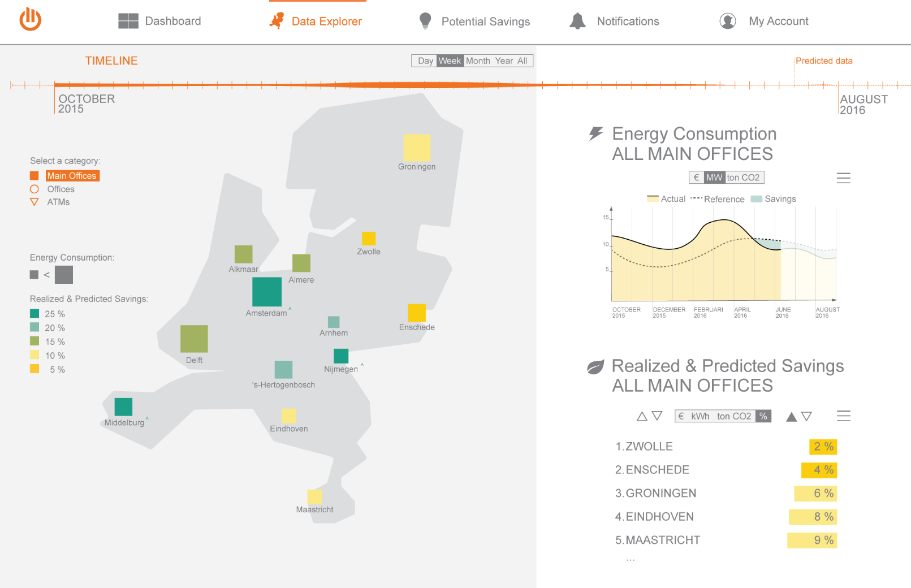
Task: Select the ATMs category option
Action: tap(58, 202)
